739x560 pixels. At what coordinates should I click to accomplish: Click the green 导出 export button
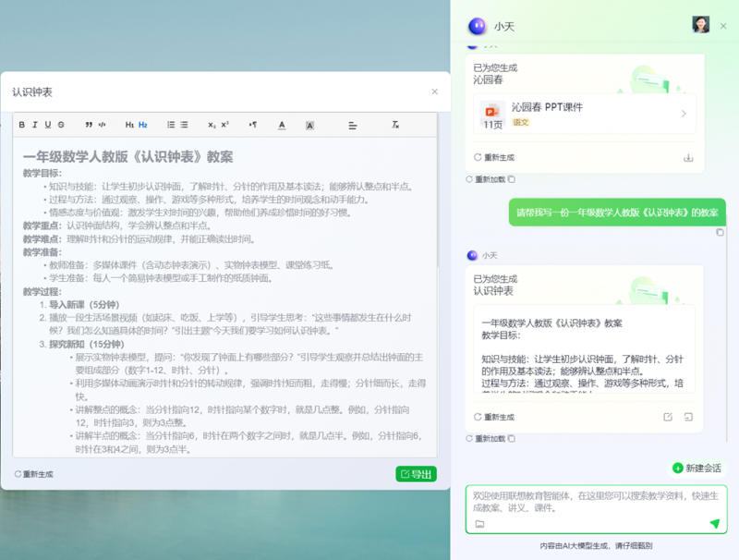(x=416, y=474)
